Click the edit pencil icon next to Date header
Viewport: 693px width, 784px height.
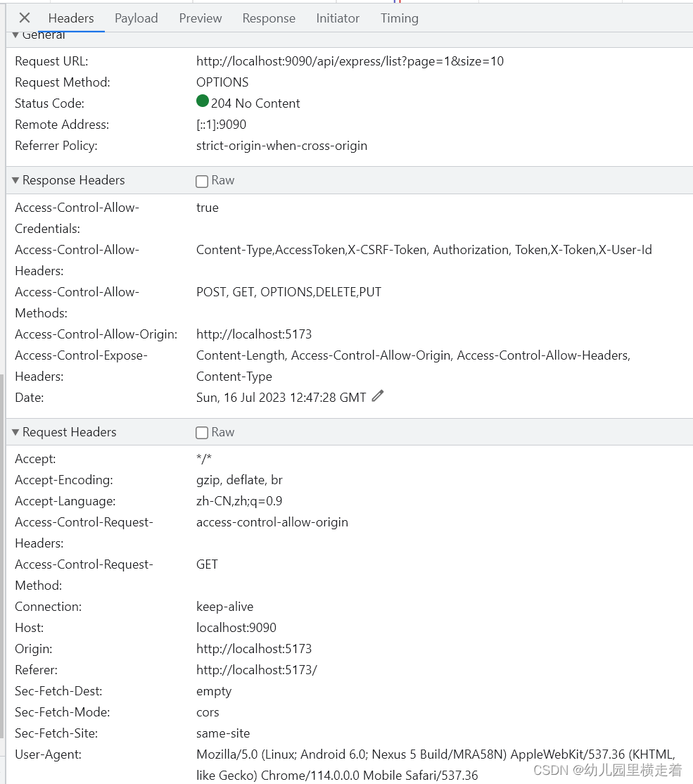[378, 396]
